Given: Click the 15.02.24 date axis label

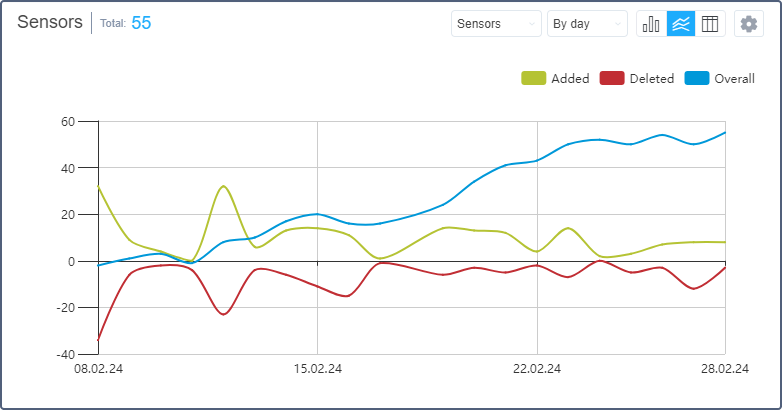Looking at the screenshot, I should [x=317, y=368].
